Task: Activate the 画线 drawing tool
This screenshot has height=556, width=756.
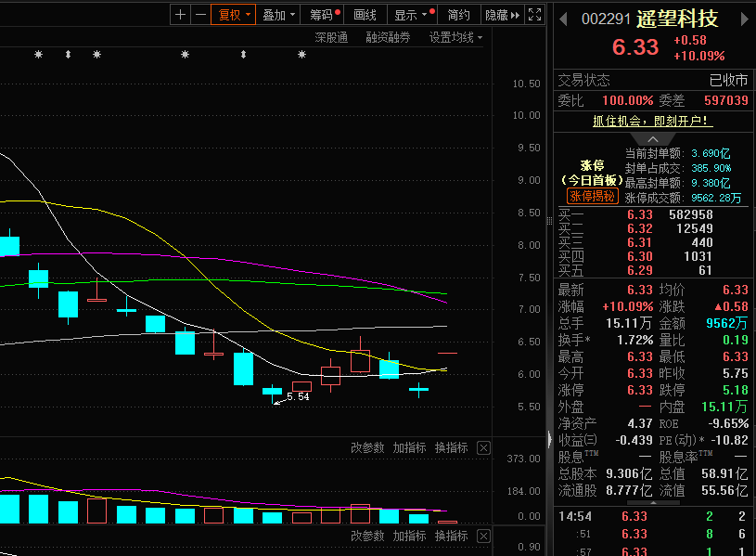Action: (x=365, y=15)
